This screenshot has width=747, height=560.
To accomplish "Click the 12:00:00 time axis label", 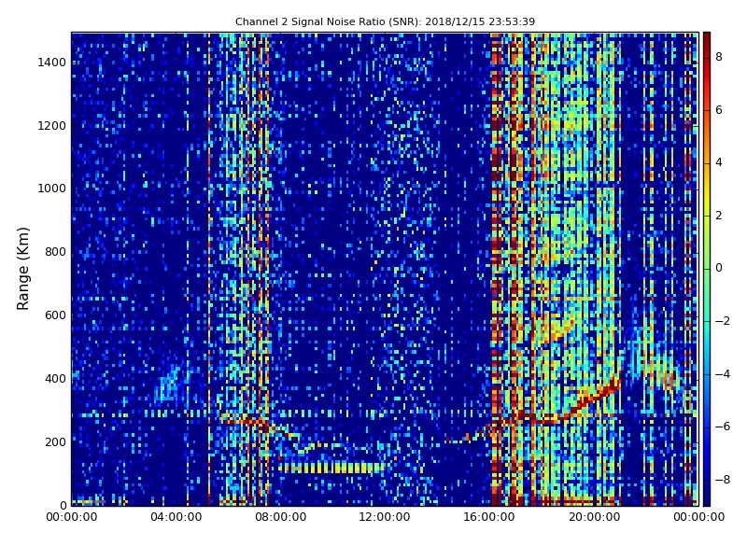I will point(385,517).
